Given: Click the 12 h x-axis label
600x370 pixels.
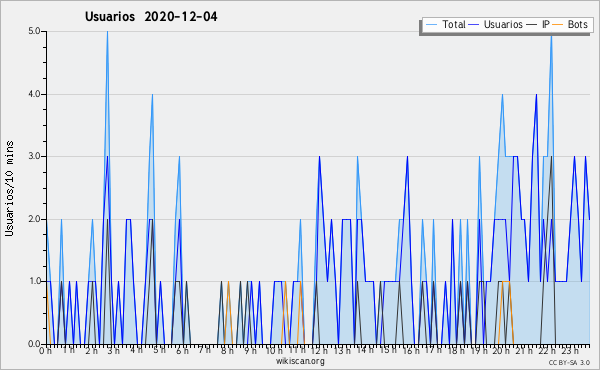Looking at the screenshot, I should [319, 350].
